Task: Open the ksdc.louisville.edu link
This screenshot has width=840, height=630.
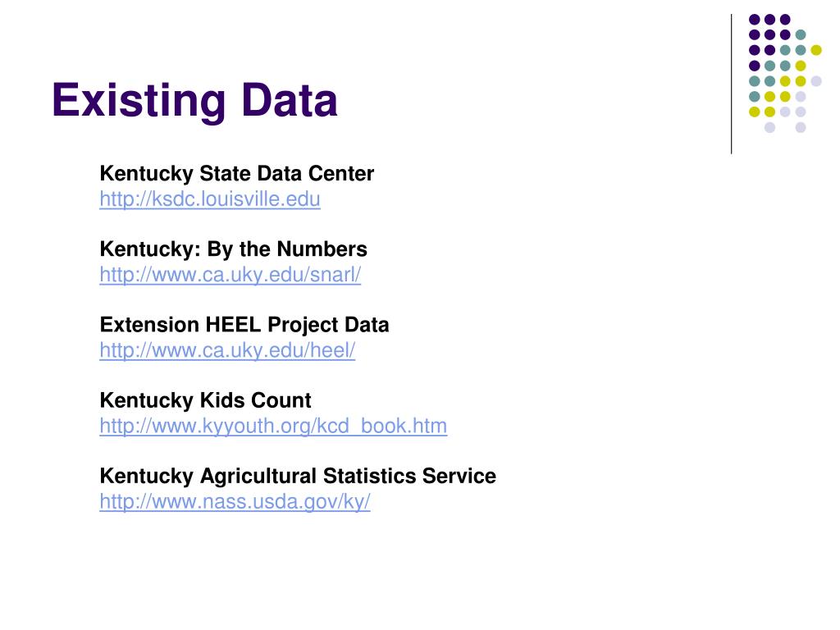Action: point(210,199)
